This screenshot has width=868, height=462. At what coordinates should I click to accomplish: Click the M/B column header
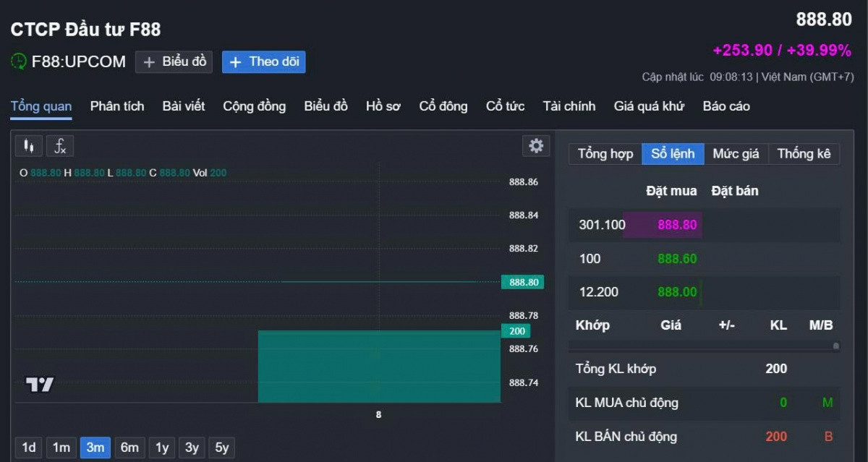point(821,325)
